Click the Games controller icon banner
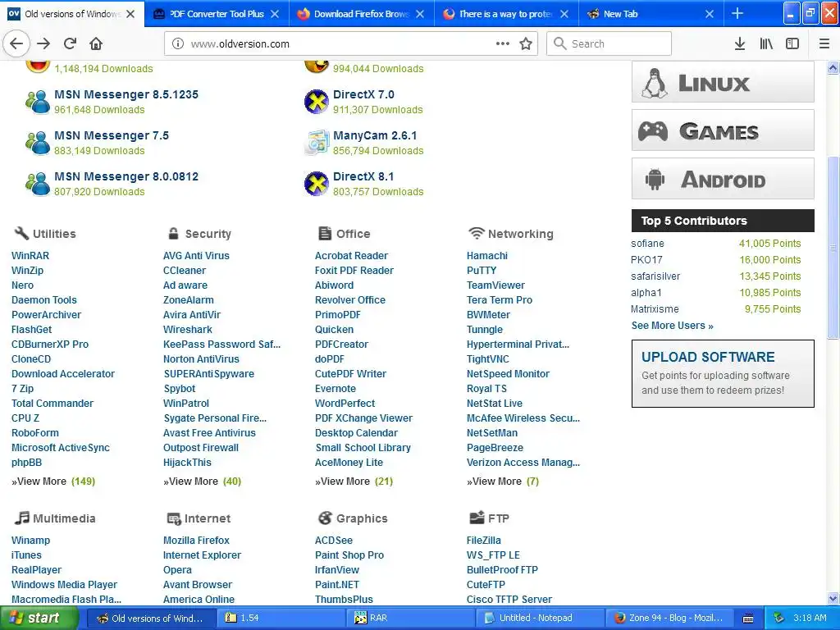The image size is (840, 630). pyautogui.click(x=723, y=130)
